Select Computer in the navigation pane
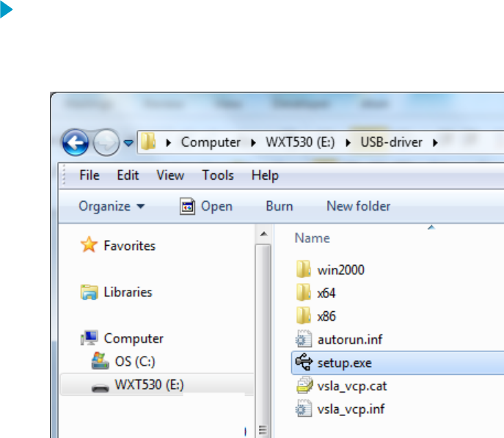Image resolution: width=504 pixels, height=438 pixels. [x=134, y=339]
